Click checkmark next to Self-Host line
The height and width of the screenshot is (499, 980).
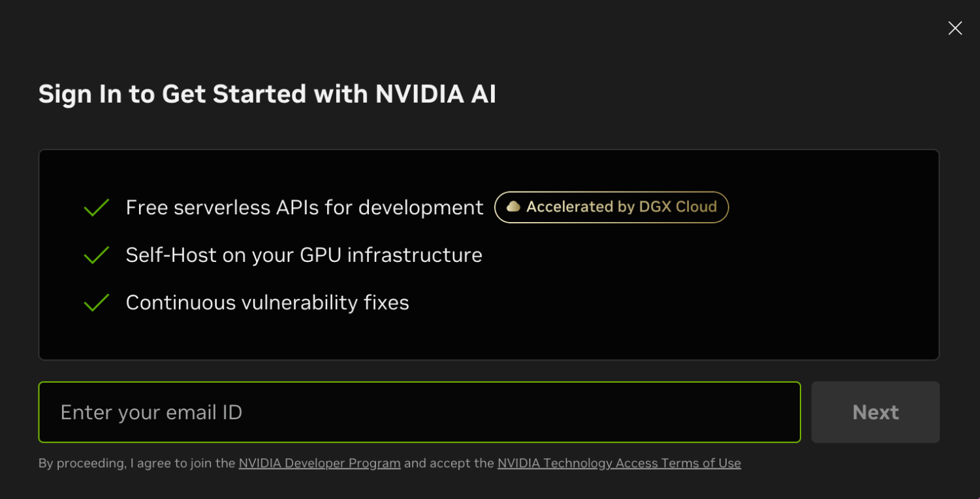point(97,255)
